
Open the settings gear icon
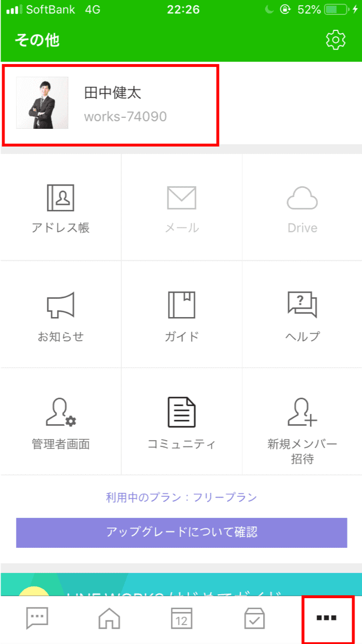(x=336, y=39)
